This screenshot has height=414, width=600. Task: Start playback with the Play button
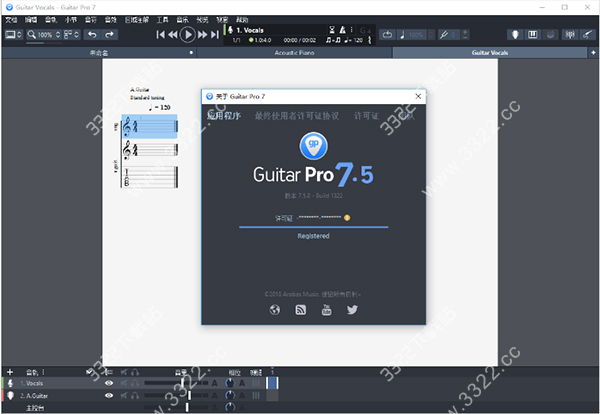pyautogui.click(x=188, y=35)
